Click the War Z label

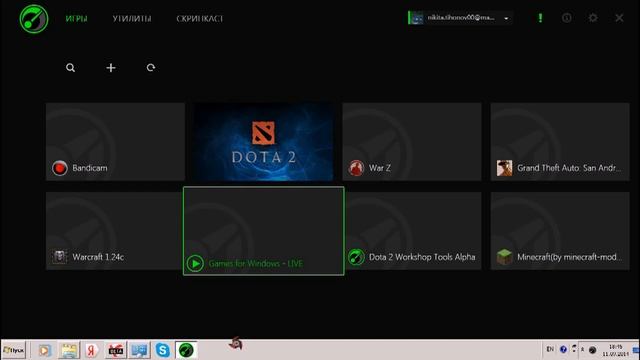[380, 168]
